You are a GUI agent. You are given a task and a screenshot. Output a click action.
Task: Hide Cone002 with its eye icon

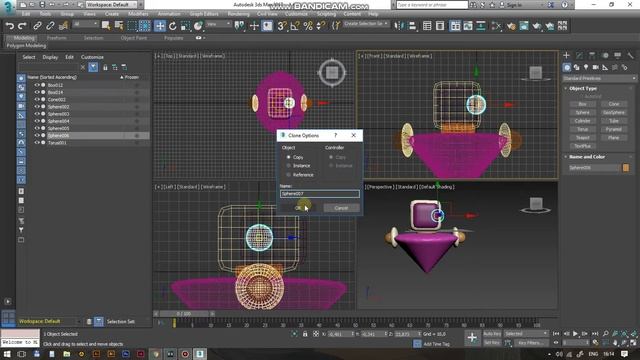click(x=37, y=100)
